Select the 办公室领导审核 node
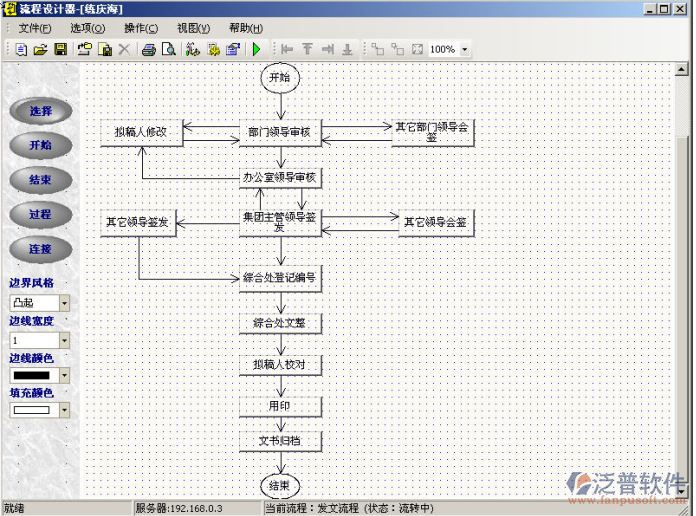Image resolution: width=696 pixels, height=516 pixels. [x=280, y=178]
